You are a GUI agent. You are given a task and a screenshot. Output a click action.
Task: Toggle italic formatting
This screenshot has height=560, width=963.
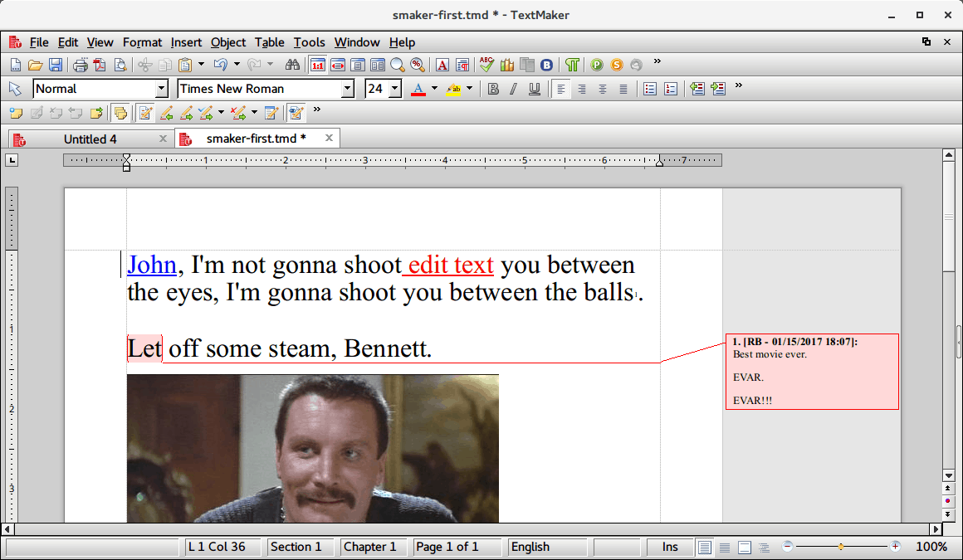pyautogui.click(x=513, y=89)
